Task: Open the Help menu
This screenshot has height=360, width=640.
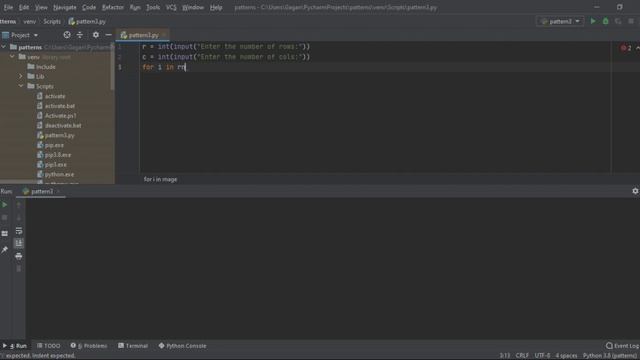Action: tap(216, 7)
